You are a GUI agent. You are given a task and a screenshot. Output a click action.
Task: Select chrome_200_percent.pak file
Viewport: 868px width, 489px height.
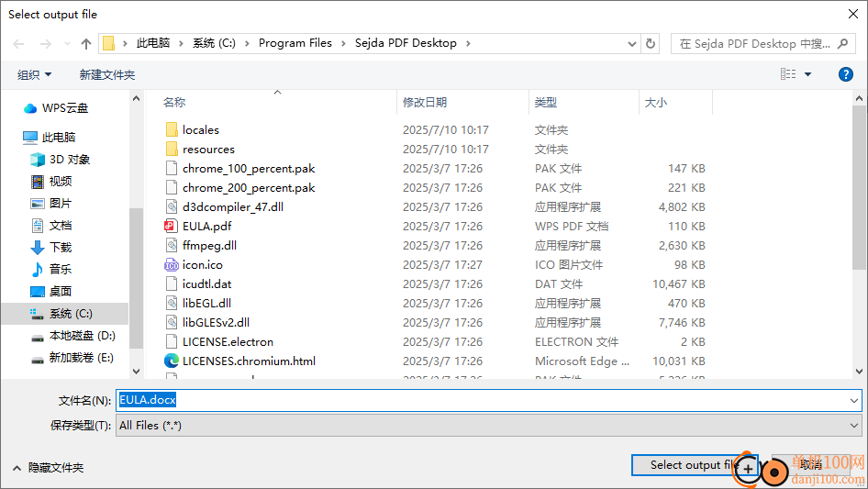(249, 188)
